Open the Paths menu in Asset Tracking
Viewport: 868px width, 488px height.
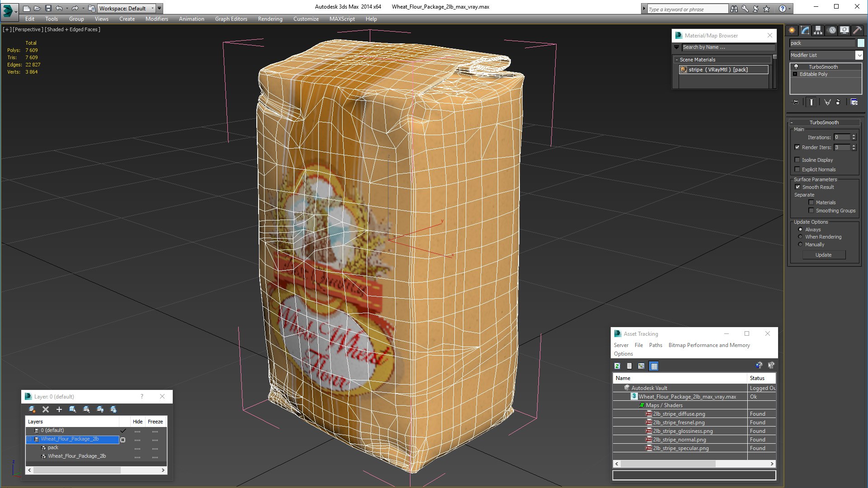(x=655, y=345)
